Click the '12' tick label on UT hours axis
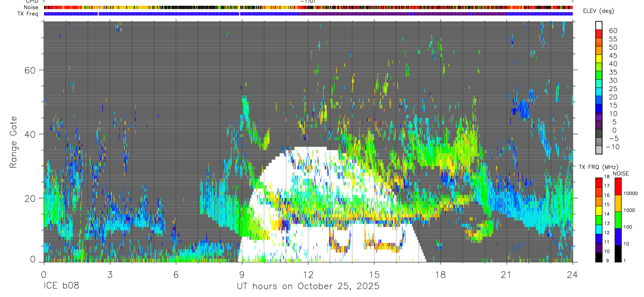The image size is (644, 297). click(308, 274)
